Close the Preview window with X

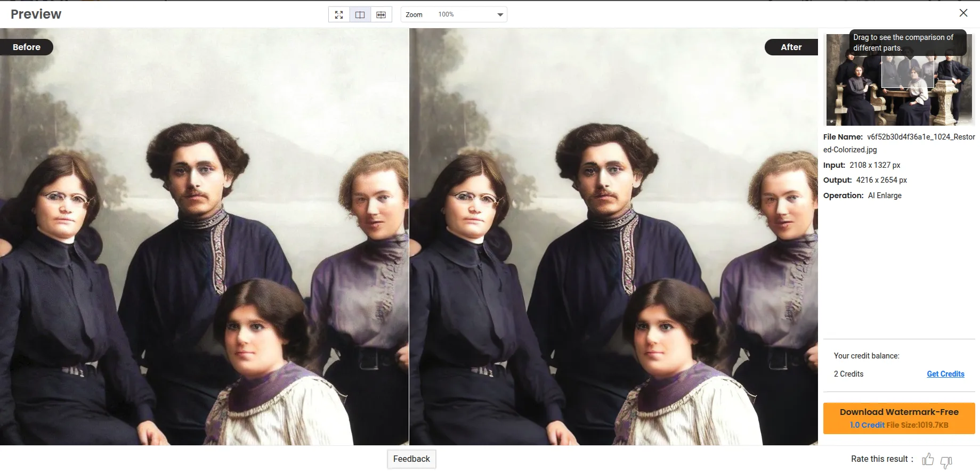click(x=963, y=13)
